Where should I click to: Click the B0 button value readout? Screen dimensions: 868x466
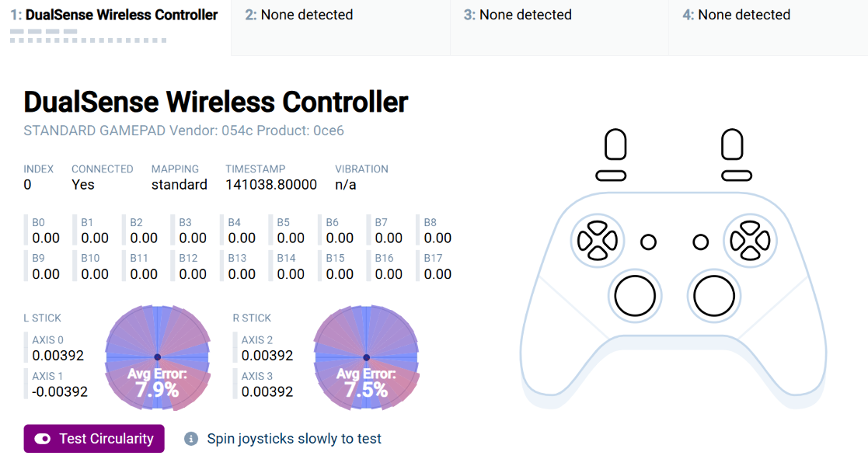click(x=46, y=238)
